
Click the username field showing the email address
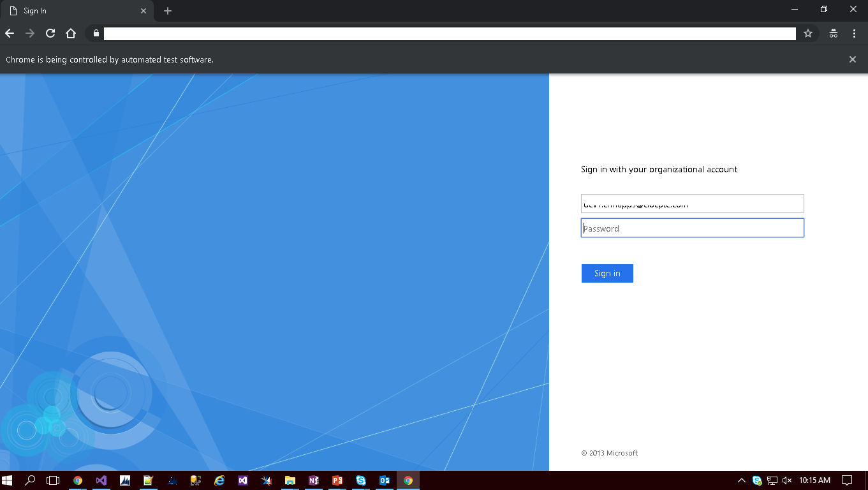pyautogui.click(x=692, y=203)
